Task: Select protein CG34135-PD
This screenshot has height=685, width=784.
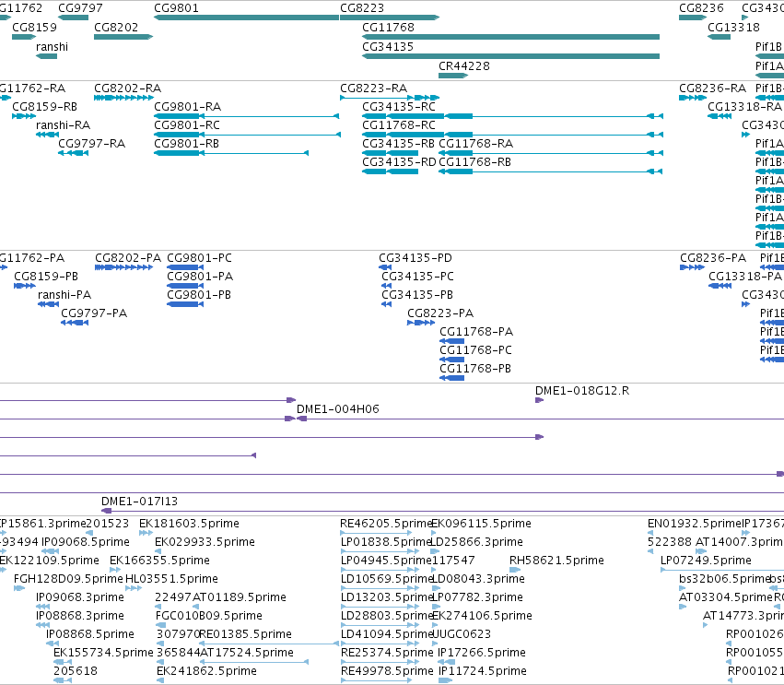Action: 415,258
